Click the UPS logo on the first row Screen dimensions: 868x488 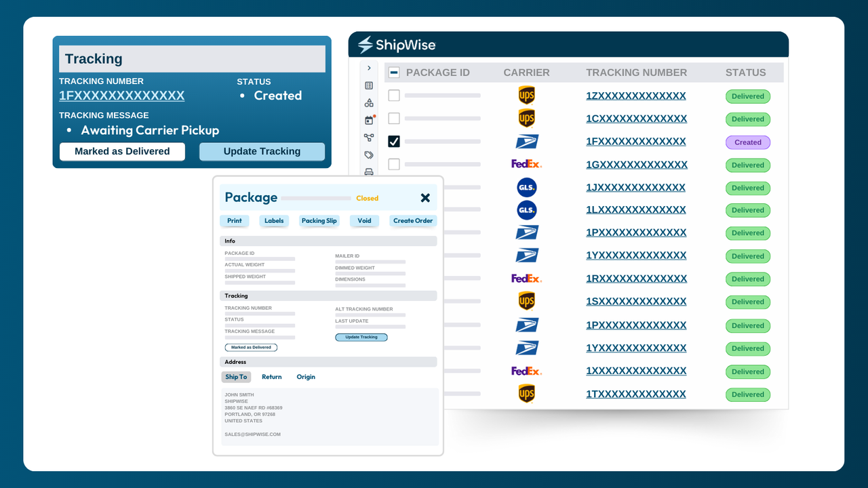tap(527, 96)
